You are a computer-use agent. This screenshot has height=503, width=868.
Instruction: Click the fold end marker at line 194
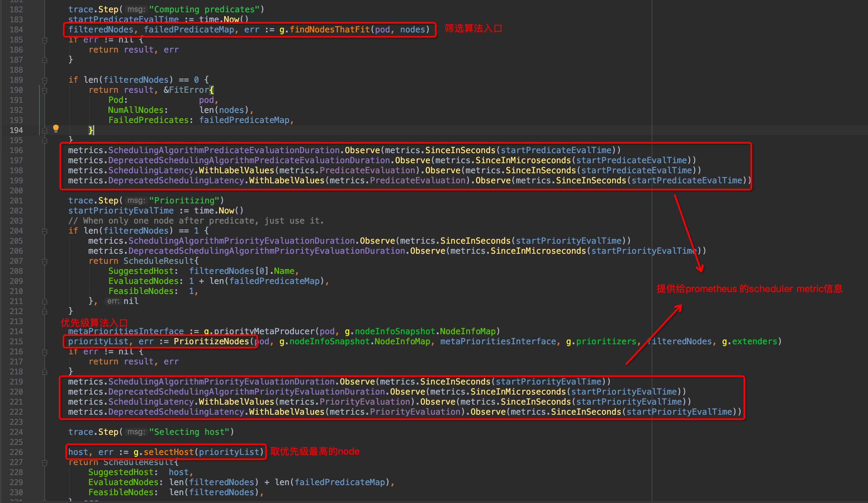[x=45, y=131]
